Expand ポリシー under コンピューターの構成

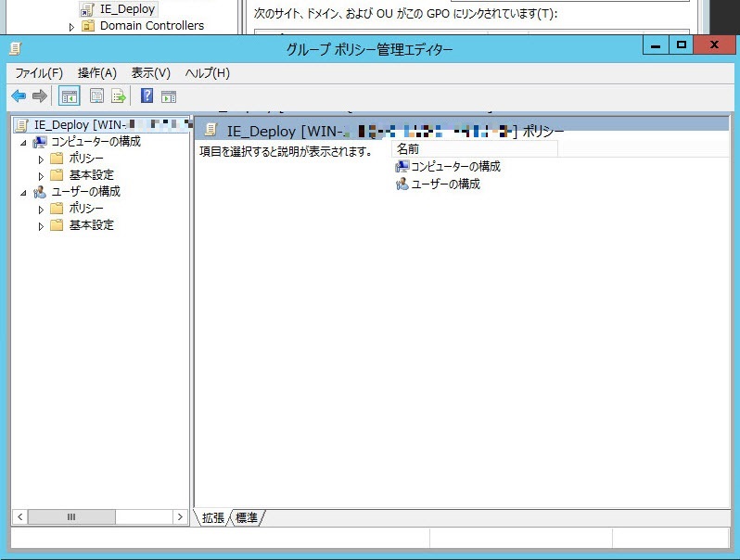[41, 159]
